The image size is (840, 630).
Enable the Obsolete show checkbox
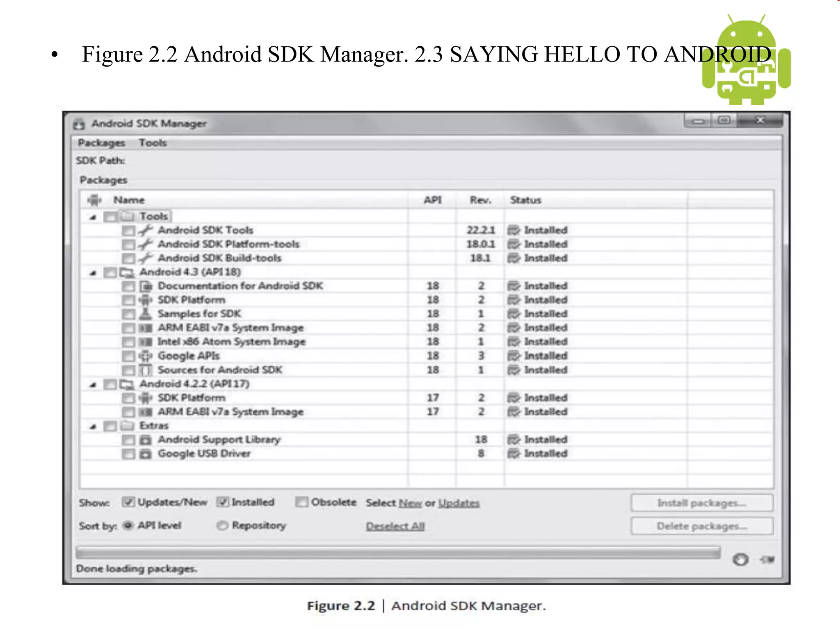301,502
